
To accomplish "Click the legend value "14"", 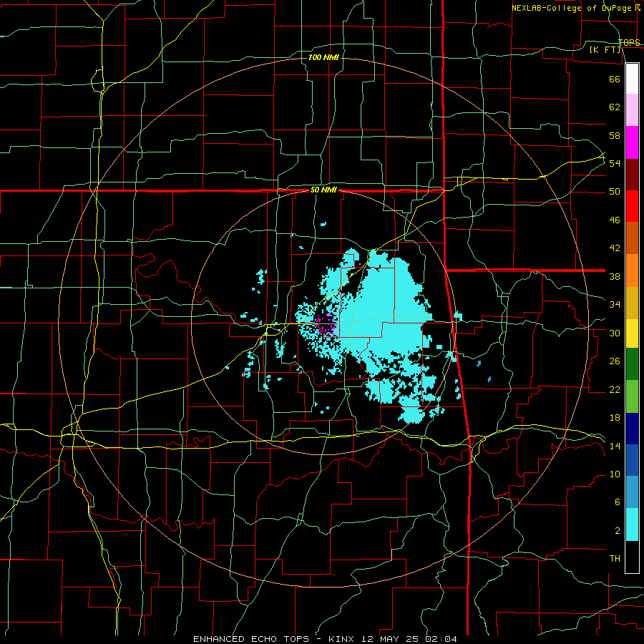I will [x=615, y=446].
